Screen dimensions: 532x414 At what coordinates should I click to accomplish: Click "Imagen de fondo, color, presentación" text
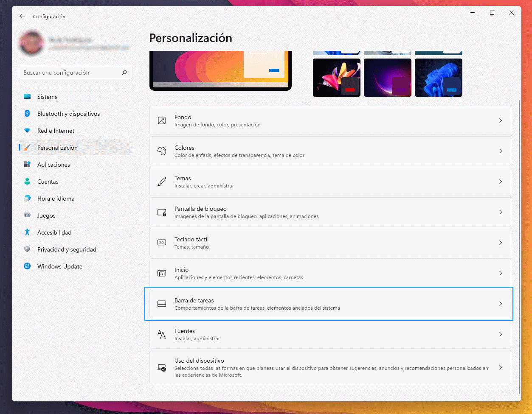pos(217,125)
